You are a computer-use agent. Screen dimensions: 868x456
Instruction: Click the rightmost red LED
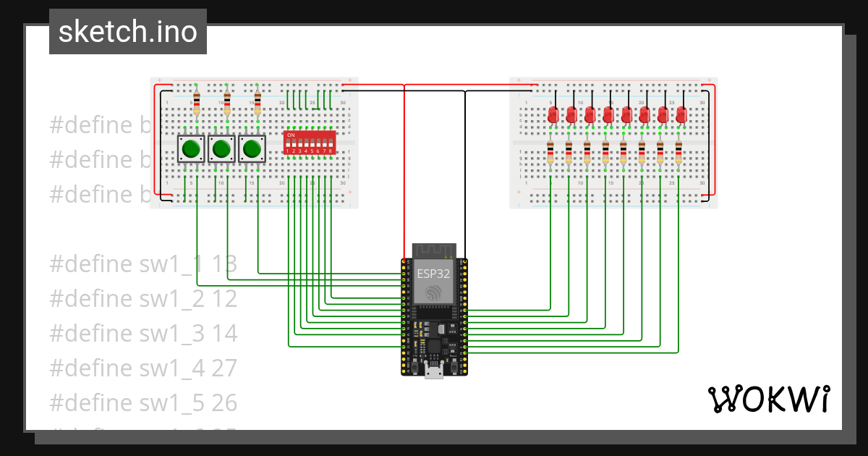coord(681,114)
